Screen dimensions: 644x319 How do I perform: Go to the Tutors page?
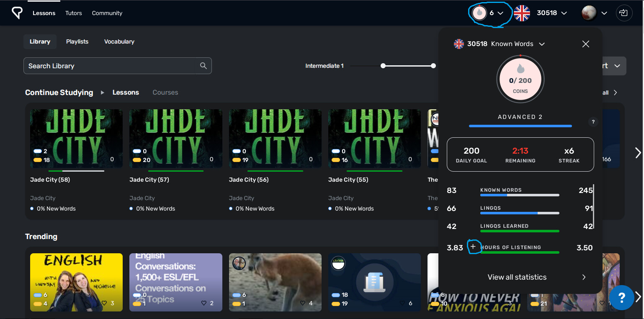74,13
